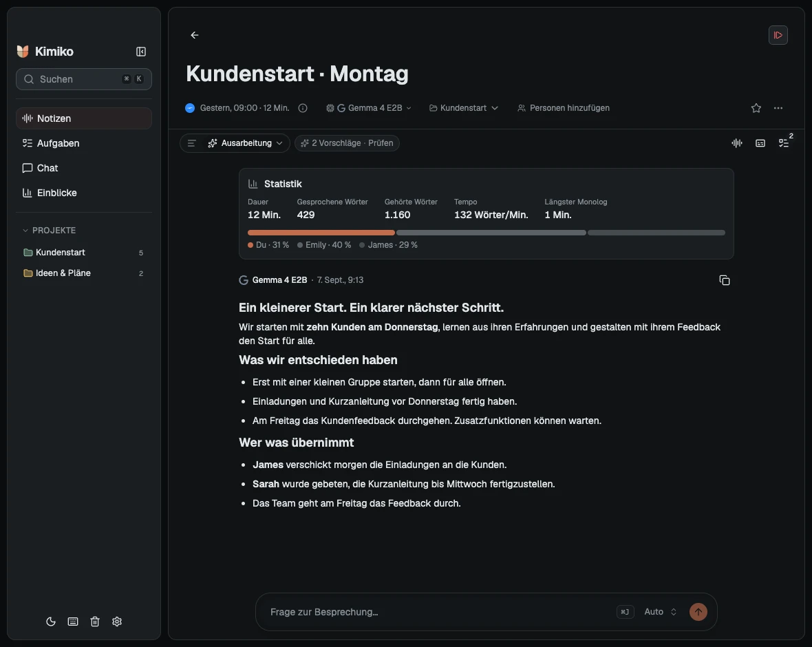Click the Emily speaker bar segment
This screenshot has width=812, height=647.
coord(491,233)
